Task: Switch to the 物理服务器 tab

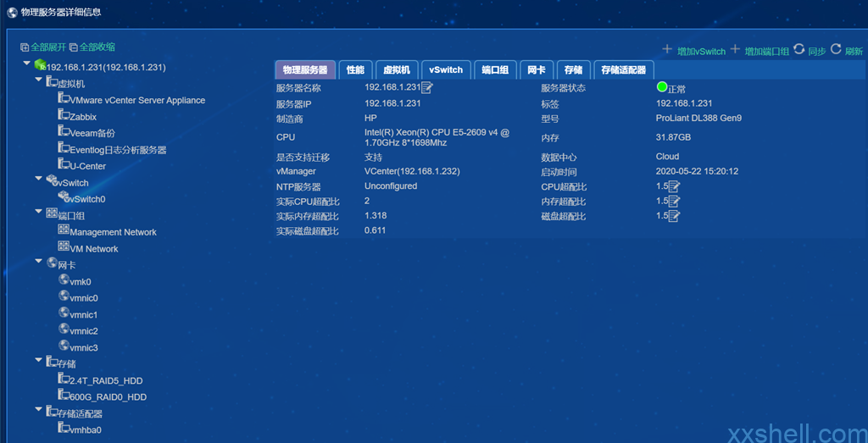Action: 305,70
